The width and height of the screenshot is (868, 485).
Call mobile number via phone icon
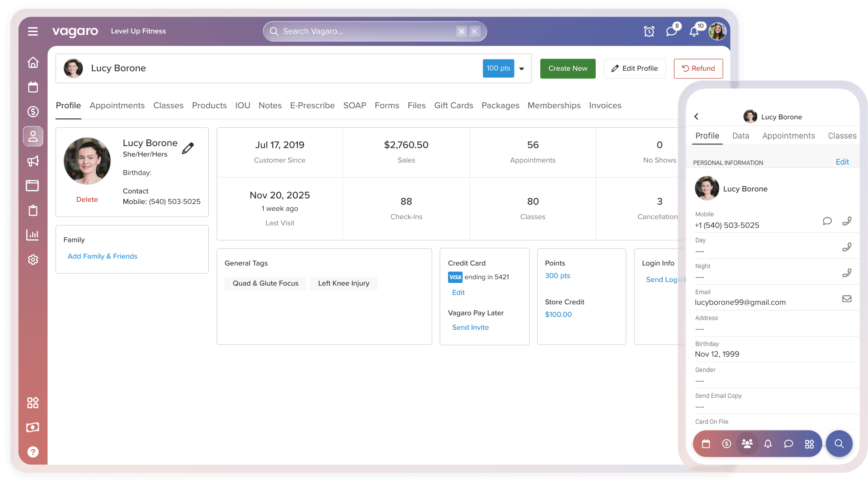point(847,221)
